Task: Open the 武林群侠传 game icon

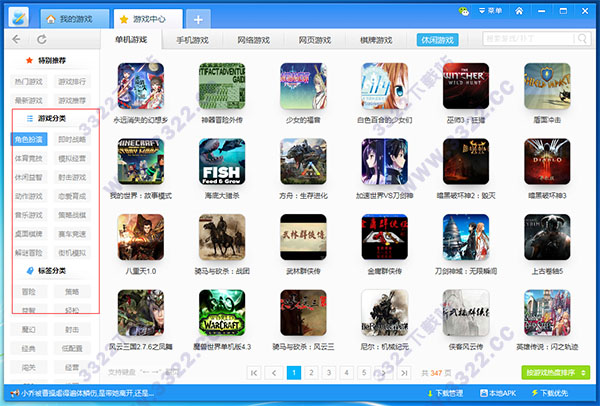Action: click(303, 237)
